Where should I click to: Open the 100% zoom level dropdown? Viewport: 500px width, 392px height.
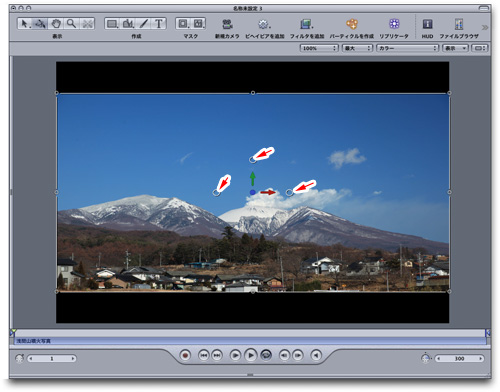point(319,48)
